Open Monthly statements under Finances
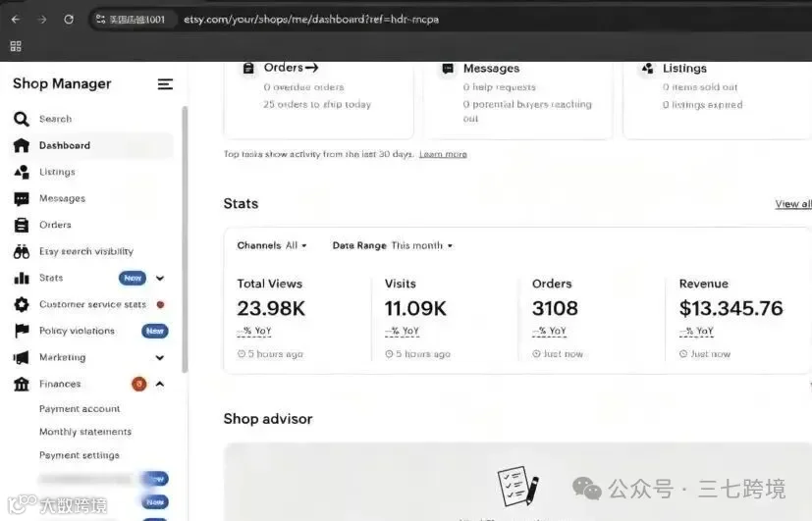The width and height of the screenshot is (812, 521). pos(84,432)
